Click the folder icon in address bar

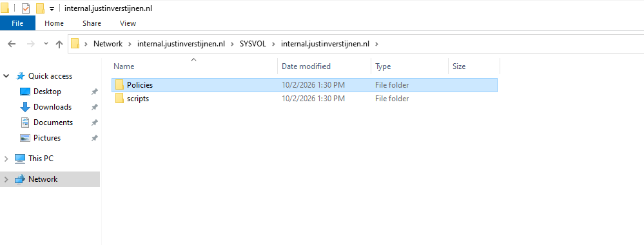click(x=75, y=44)
